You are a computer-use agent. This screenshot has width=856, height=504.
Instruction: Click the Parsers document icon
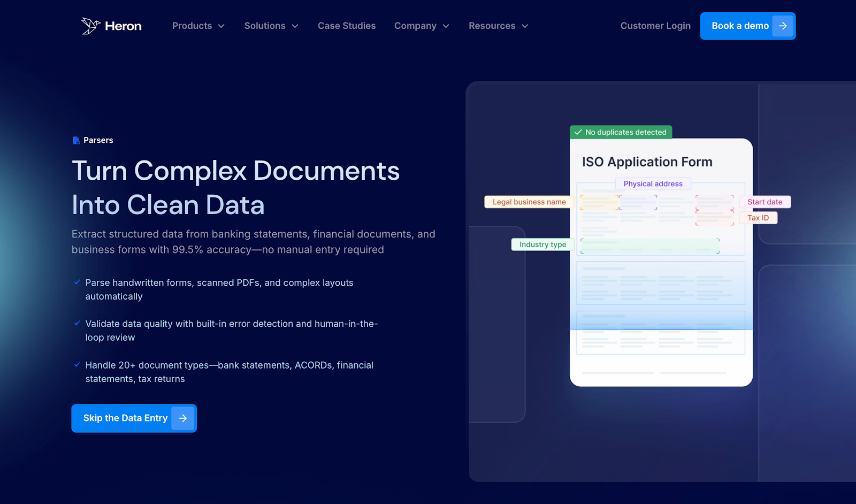point(76,140)
